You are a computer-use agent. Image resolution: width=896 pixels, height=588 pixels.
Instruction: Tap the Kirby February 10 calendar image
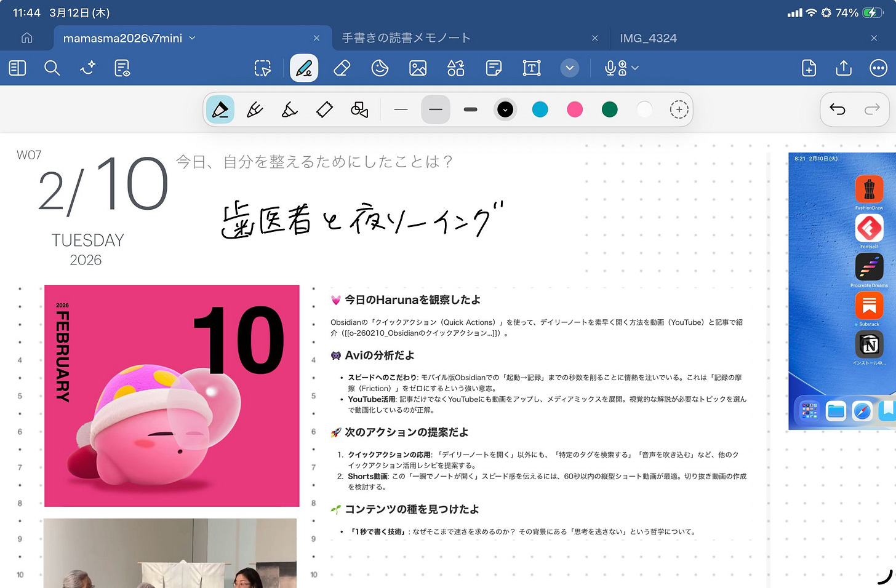pos(172,395)
